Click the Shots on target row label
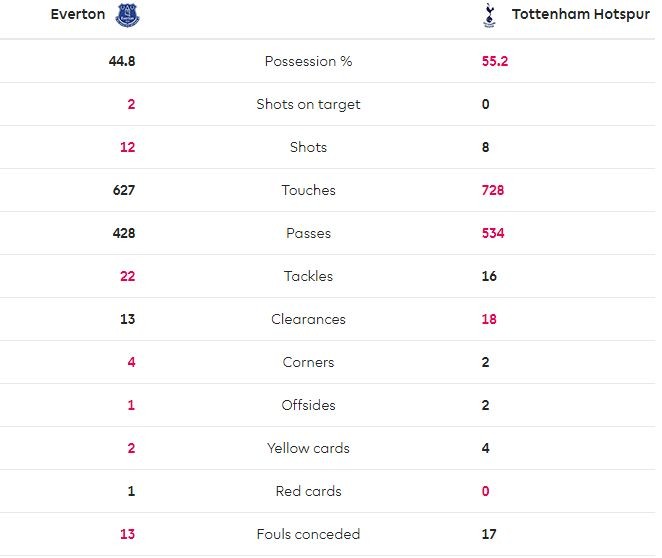The image size is (662, 558). coord(308,104)
